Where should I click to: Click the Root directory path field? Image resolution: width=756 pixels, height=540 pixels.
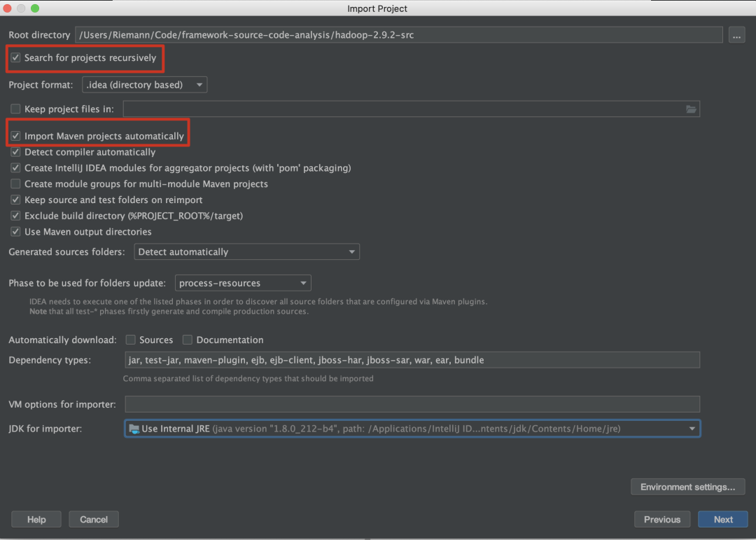[399, 35]
